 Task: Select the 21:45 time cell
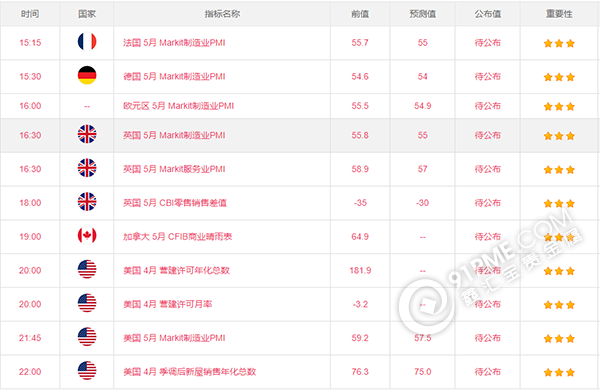pos(30,338)
